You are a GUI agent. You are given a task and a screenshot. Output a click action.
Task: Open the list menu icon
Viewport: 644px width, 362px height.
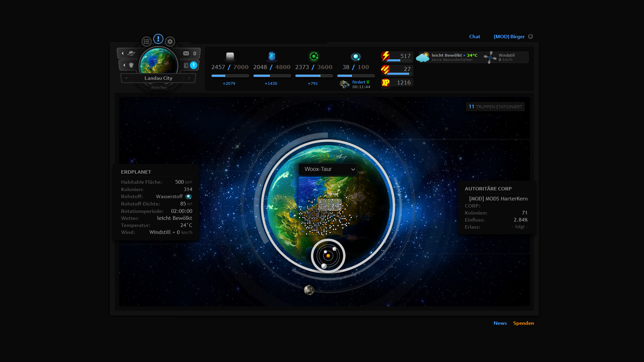tap(146, 42)
